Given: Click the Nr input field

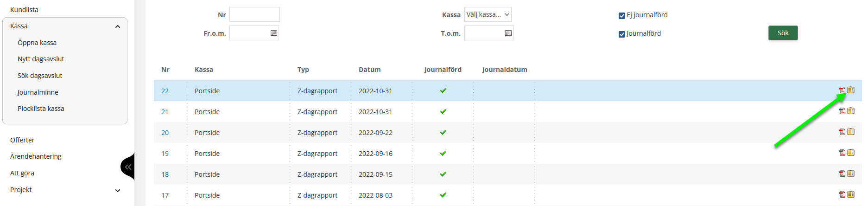Looking at the screenshot, I should pos(254,14).
